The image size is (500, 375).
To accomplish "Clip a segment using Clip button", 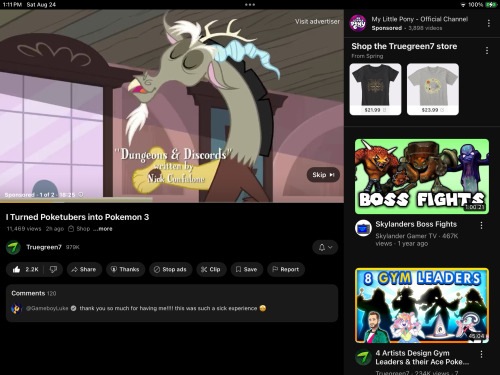I will [211, 269].
